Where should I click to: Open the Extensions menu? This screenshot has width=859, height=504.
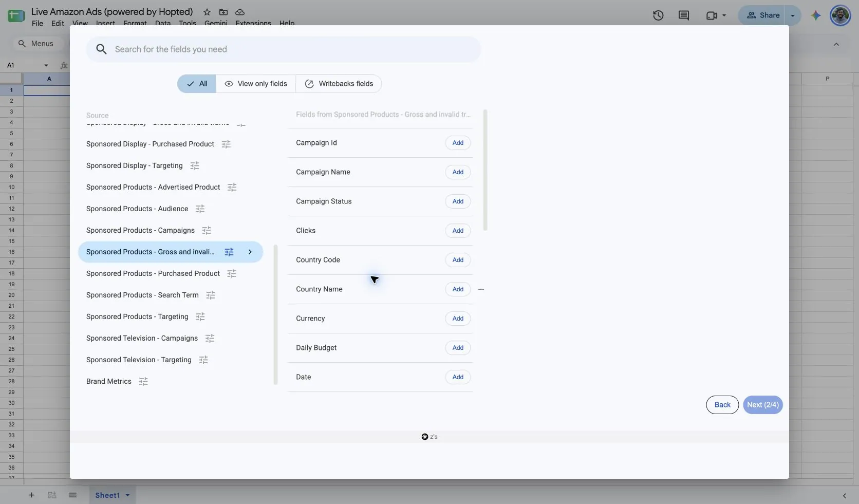click(253, 23)
